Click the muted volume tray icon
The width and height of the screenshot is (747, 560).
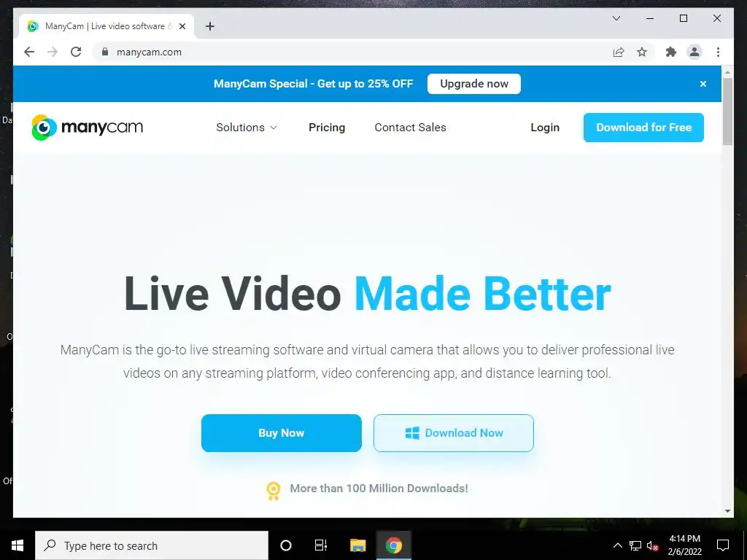[x=653, y=545]
